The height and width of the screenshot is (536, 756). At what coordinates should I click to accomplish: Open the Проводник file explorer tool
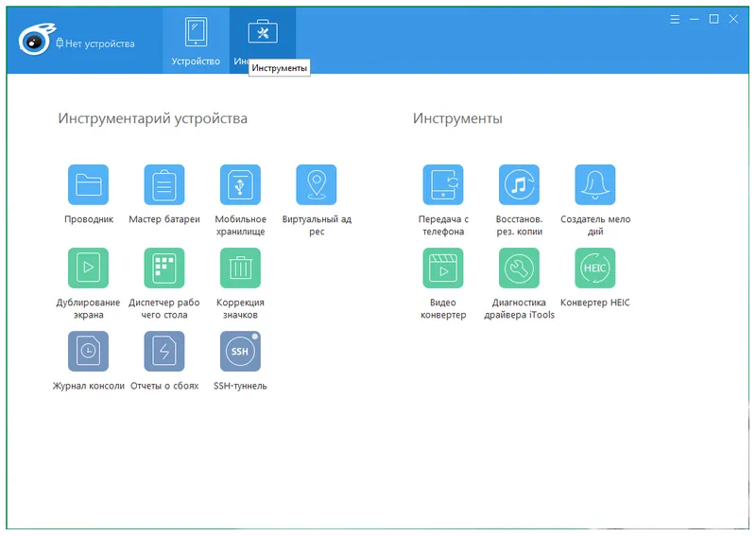click(88, 184)
